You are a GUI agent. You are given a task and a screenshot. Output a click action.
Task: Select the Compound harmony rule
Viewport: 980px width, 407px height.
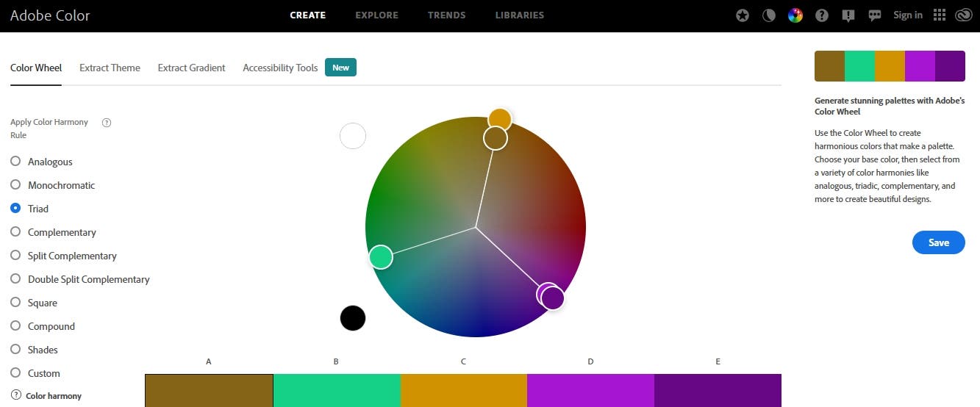click(15, 326)
